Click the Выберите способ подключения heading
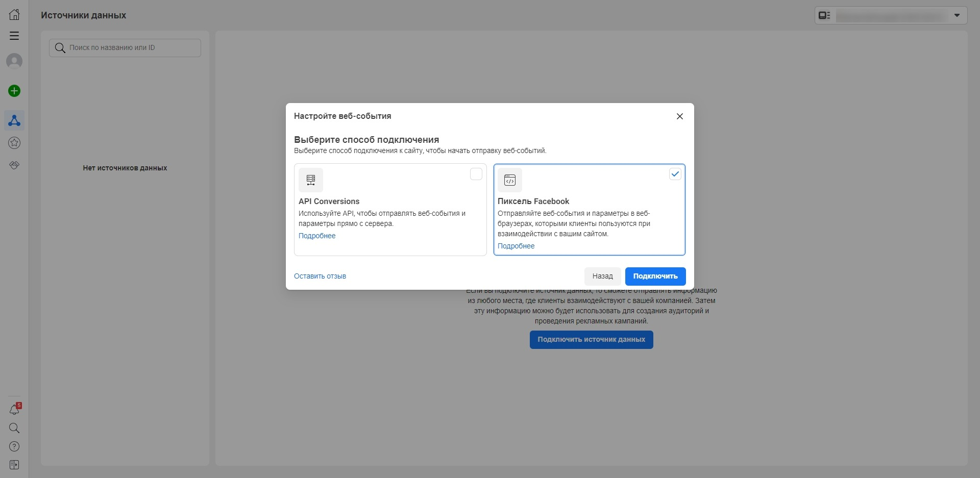980x478 pixels. click(366, 140)
